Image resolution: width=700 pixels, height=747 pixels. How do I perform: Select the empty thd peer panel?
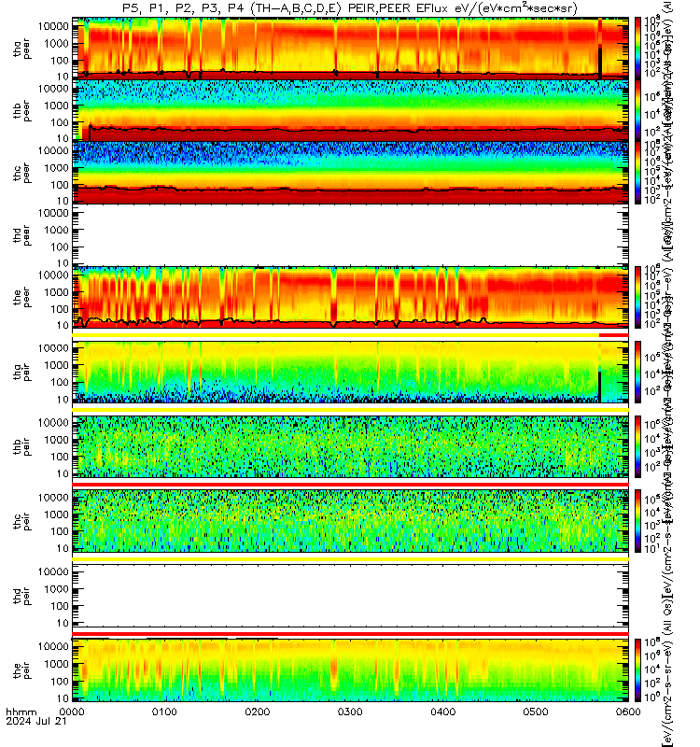click(351, 235)
